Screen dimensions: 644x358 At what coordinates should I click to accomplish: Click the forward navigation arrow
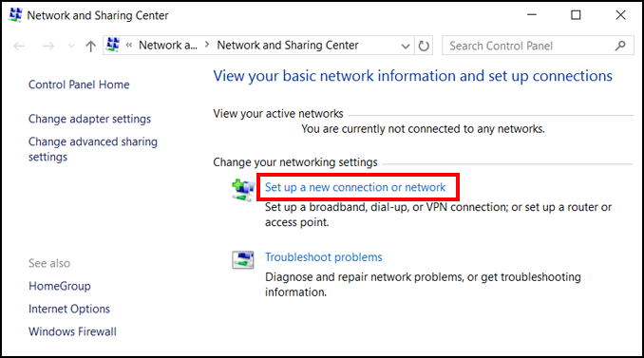click(x=48, y=46)
